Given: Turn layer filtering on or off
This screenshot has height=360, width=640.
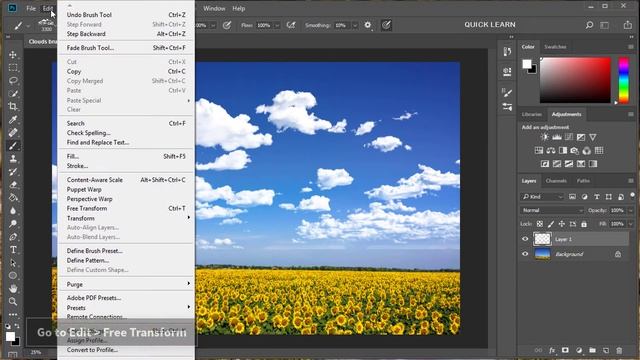Looking at the screenshot, I should pyautogui.click(x=633, y=195).
